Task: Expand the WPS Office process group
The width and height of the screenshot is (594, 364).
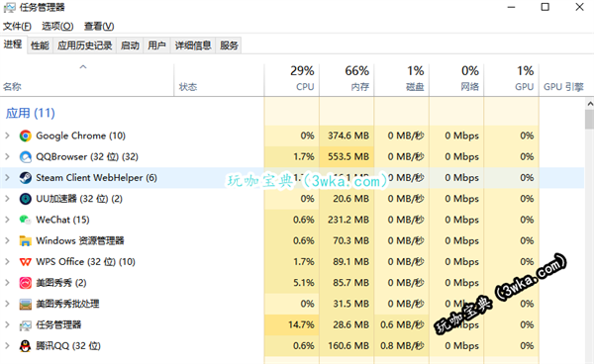Action: [7, 261]
